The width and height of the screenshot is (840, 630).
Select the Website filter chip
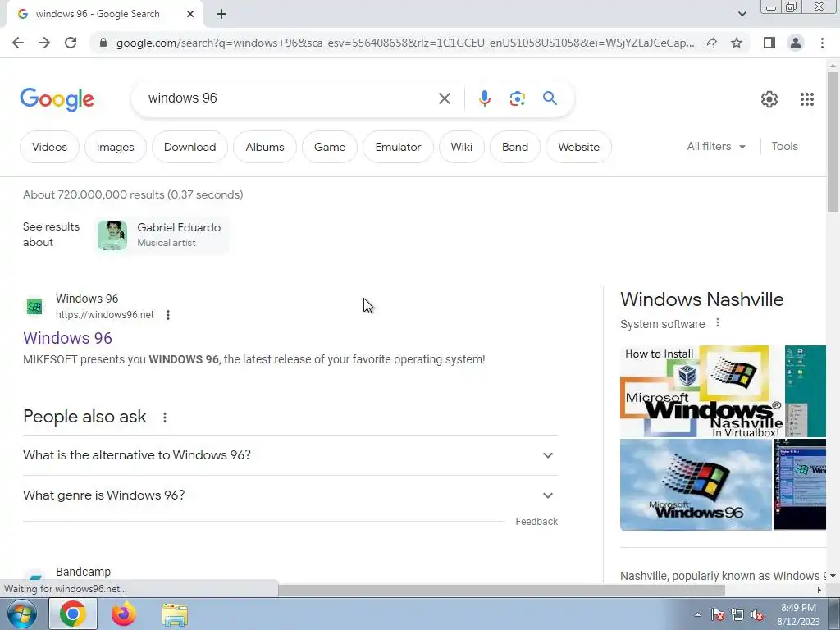(578, 147)
